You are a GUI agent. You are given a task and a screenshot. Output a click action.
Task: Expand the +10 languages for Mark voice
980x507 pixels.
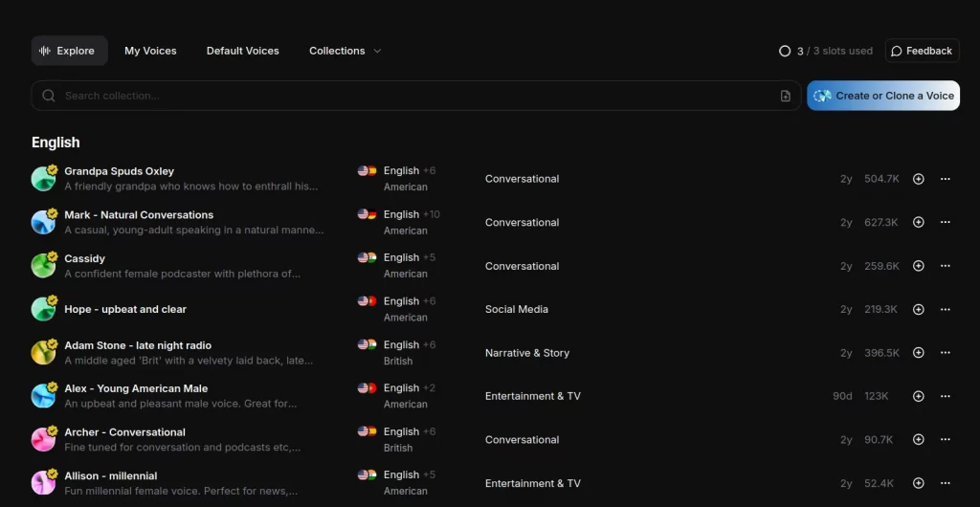click(x=432, y=214)
